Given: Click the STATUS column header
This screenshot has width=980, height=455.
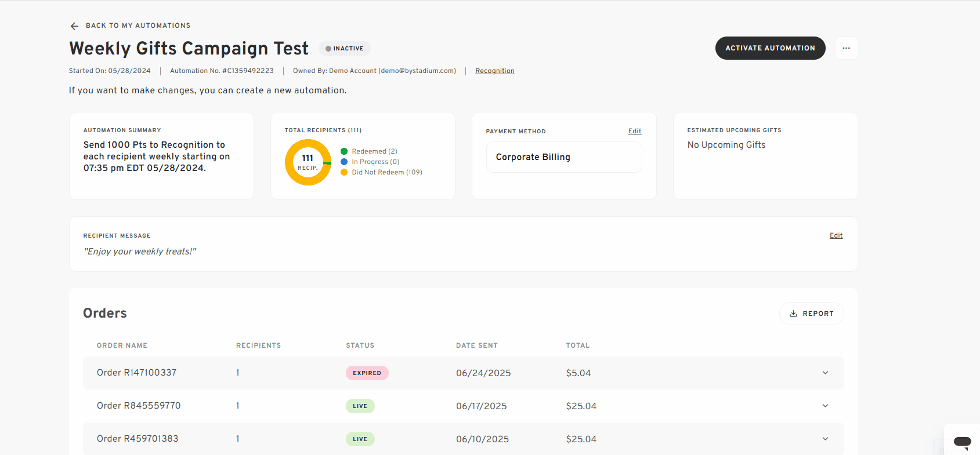Looking at the screenshot, I should coord(360,345).
